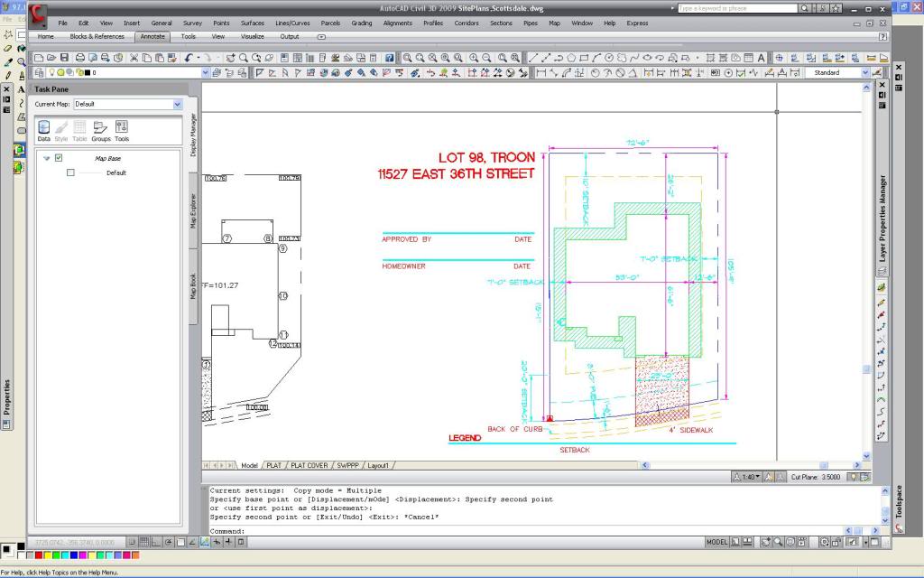Click the keyword search field in title bar

point(737,8)
